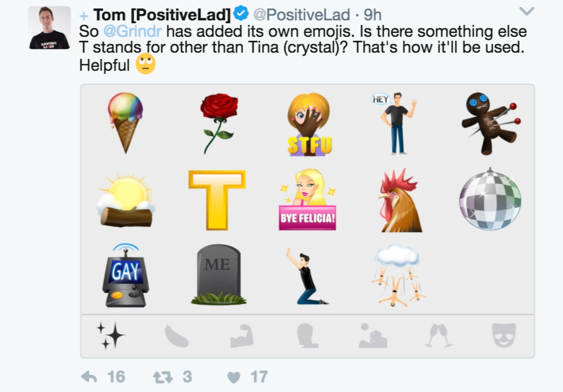563x392 pixels.
Task: Click the follow plus icon before Tom's name
Action: 85,14
